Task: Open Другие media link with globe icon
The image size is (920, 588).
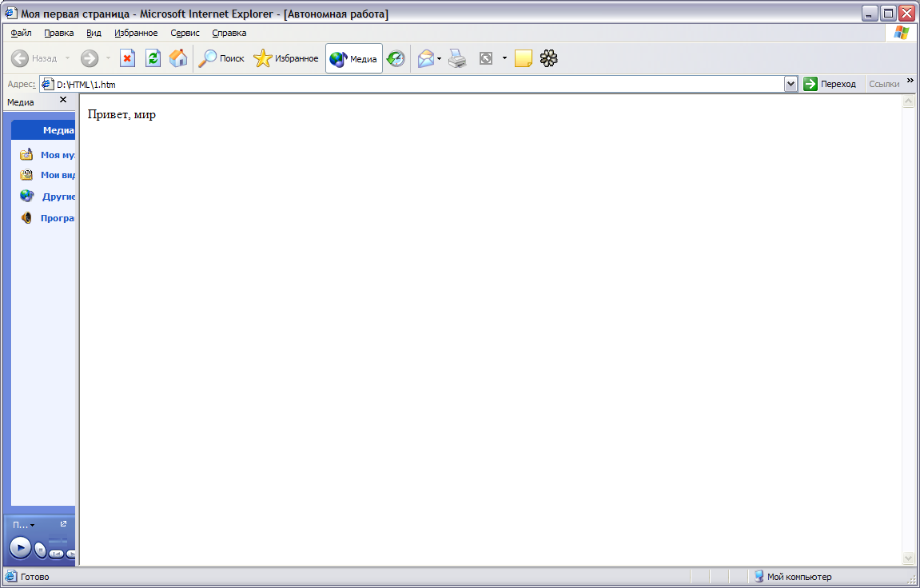Action: coord(58,197)
